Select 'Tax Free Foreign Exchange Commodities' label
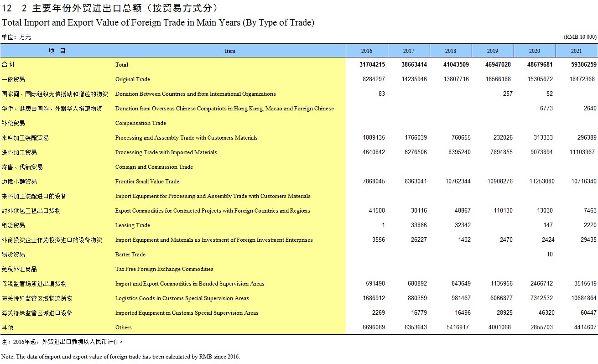Image resolution: width=598 pixels, height=364 pixels. [164, 269]
